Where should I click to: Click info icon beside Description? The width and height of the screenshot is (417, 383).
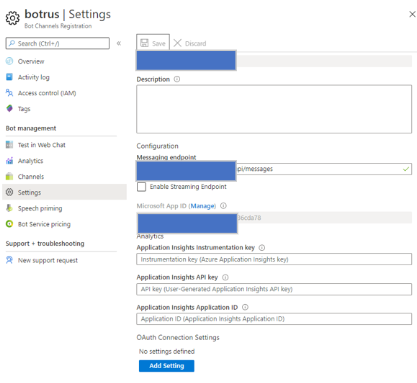(x=177, y=79)
